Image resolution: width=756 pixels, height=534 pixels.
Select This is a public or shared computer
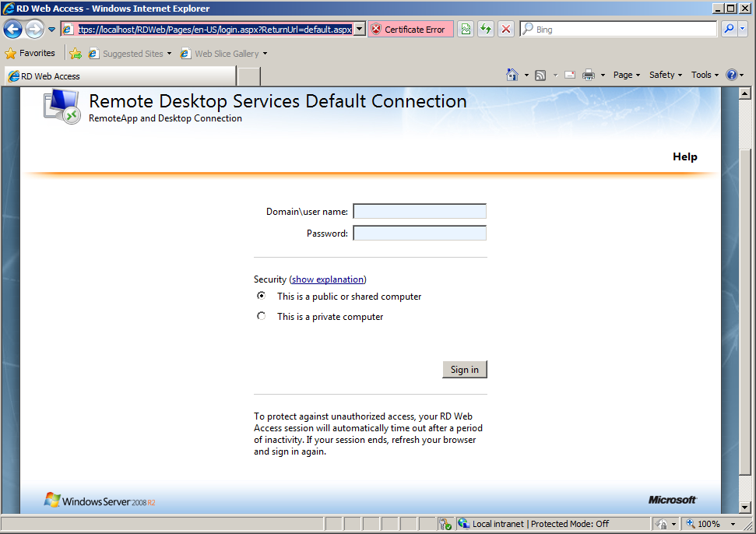tap(262, 296)
